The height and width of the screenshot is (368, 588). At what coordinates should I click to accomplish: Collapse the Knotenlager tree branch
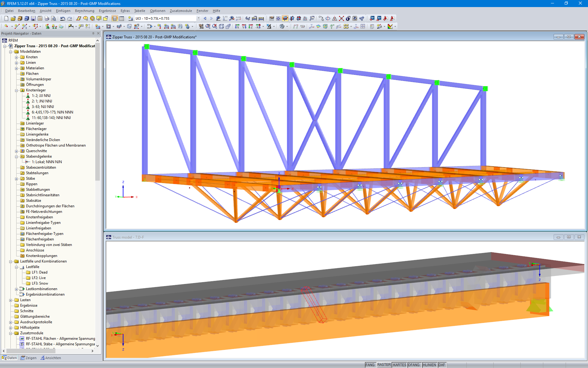pos(16,90)
